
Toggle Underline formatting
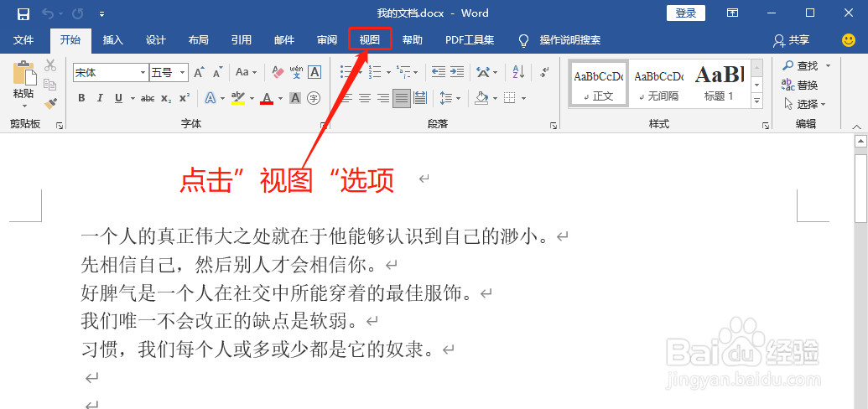(x=118, y=98)
